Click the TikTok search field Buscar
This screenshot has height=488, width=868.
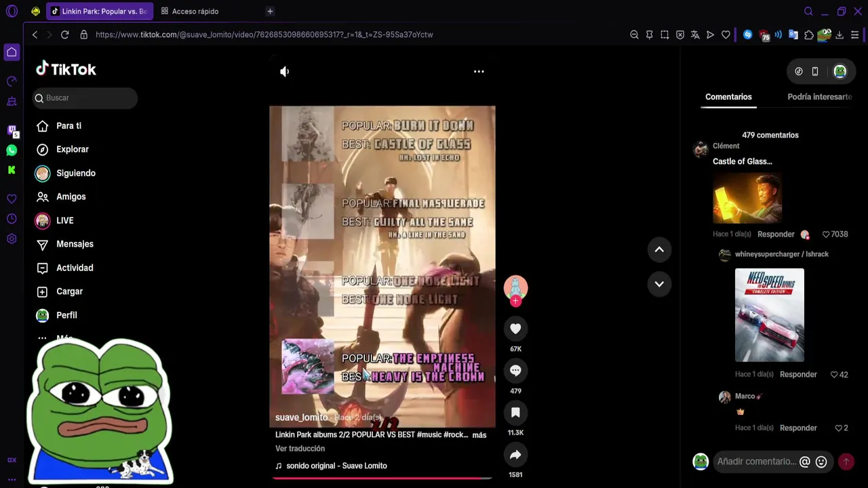(85, 98)
